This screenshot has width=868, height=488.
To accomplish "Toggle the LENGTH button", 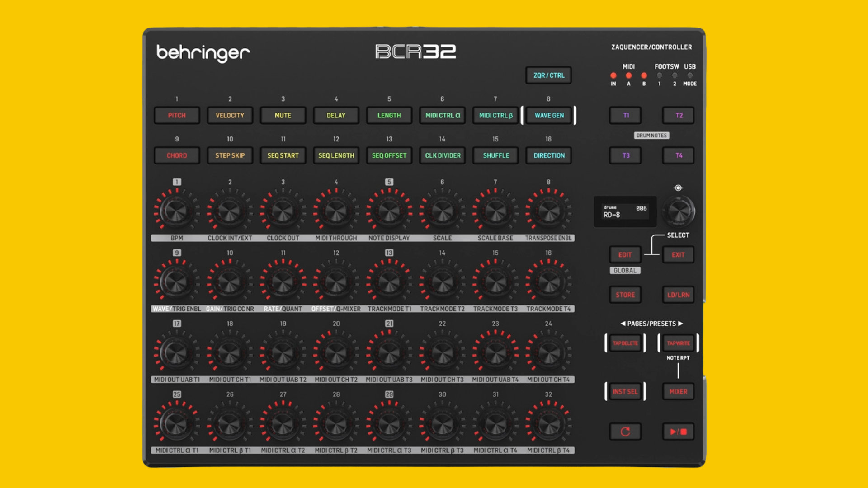I will click(x=389, y=115).
